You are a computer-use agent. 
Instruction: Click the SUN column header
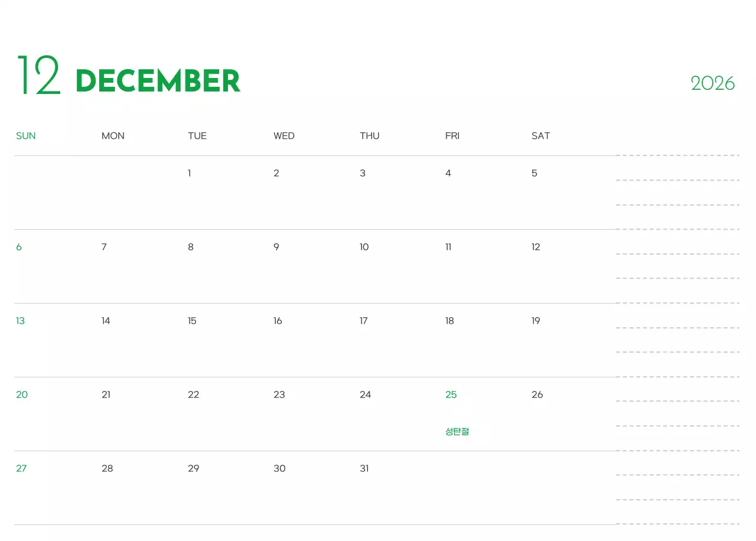[26, 136]
